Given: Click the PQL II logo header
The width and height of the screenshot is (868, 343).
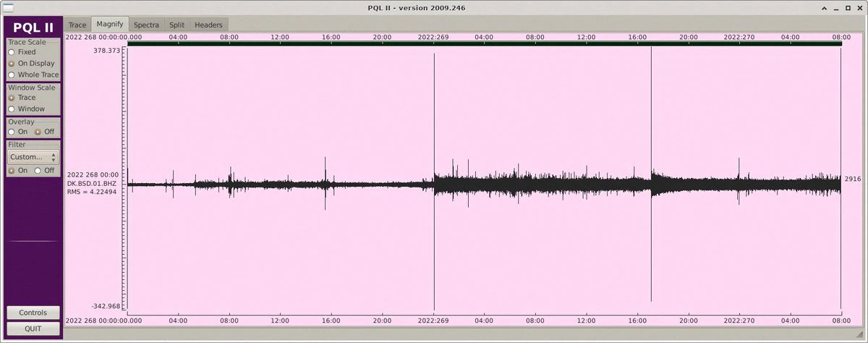Looking at the screenshot, I should coord(33,28).
